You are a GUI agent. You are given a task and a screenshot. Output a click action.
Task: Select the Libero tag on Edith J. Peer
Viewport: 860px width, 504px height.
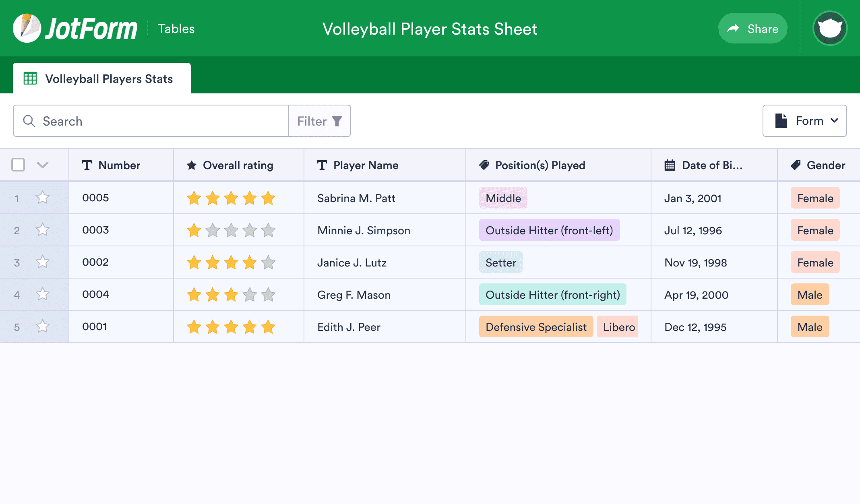[618, 326]
